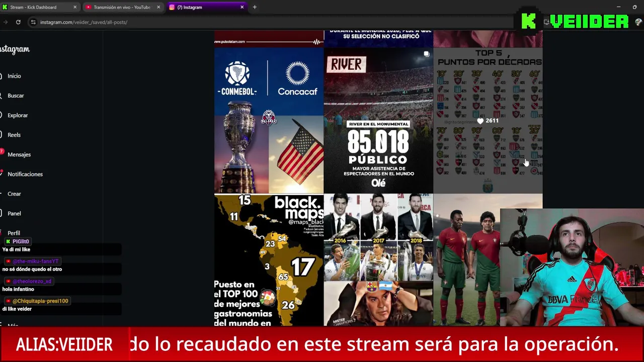
Task: Click the heart 2611 likes overlay
Action: (488, 121)
